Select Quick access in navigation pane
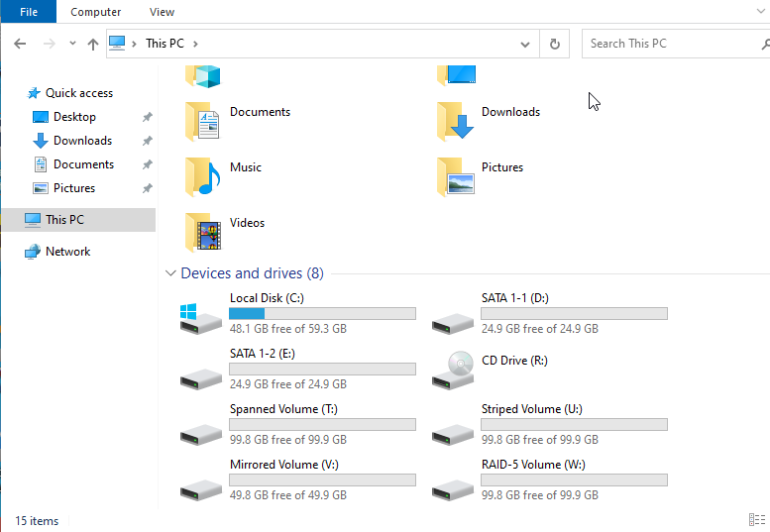Screen dimensions: 770x532 click(79, 93)
